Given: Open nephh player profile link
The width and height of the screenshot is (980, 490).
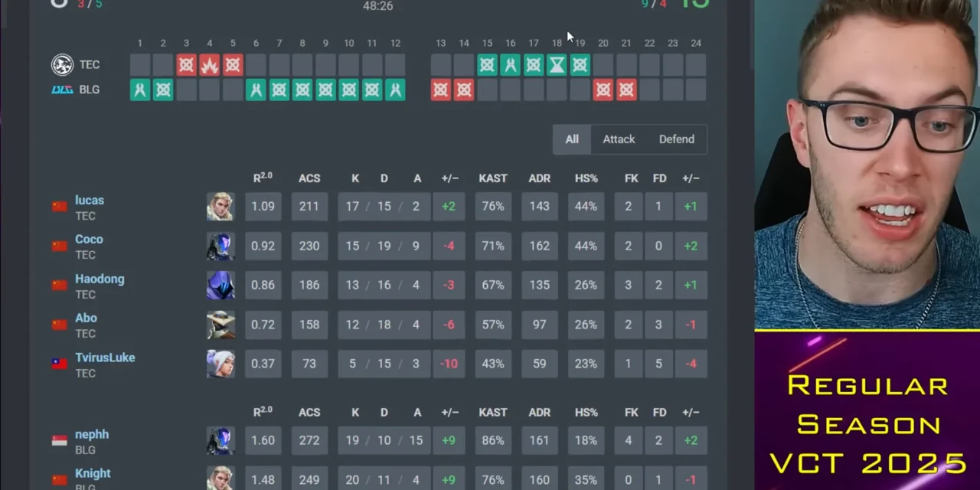Looking at the screenshot, I should coord(92,435).
